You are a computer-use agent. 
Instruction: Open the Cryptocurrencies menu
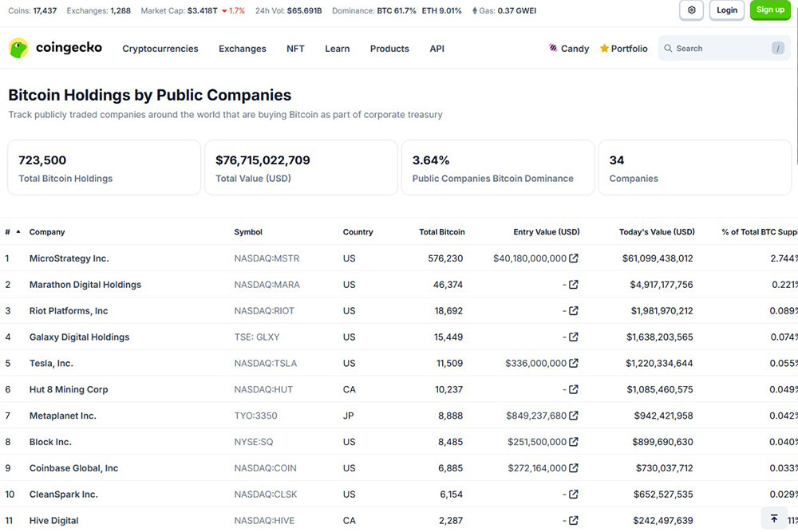(160, 49)
